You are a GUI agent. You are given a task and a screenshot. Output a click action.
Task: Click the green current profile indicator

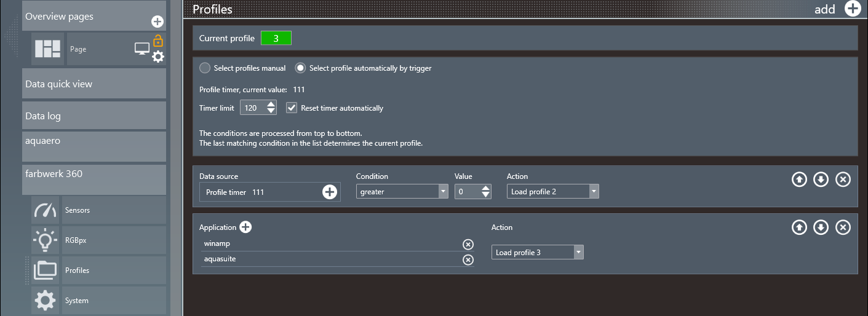[x=276, y=38]
